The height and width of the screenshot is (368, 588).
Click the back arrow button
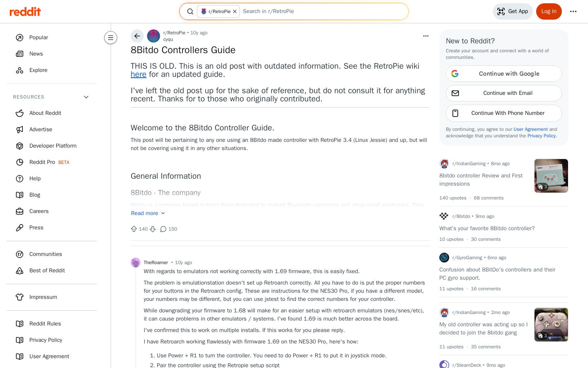tap(137, 36)
